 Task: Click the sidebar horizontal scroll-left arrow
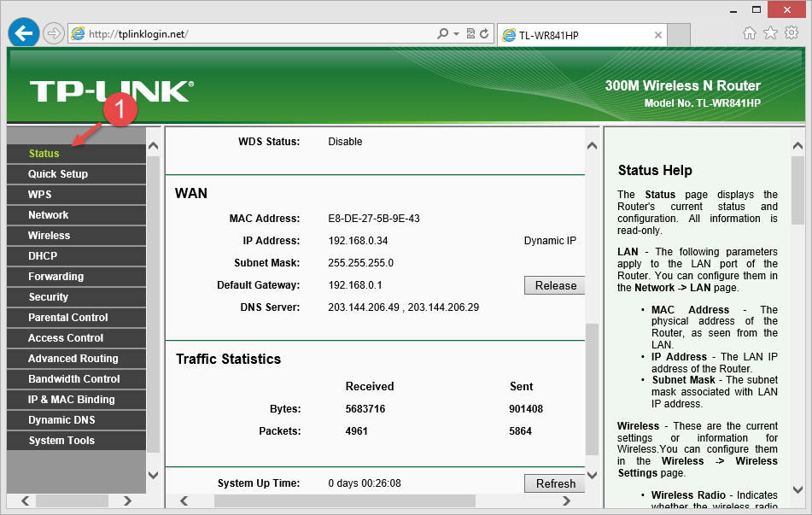[25, 501]
